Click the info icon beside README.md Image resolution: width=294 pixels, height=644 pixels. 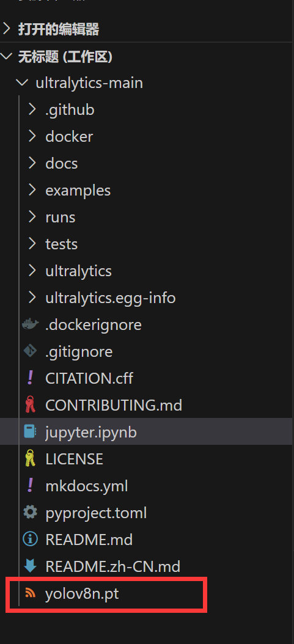click(31, 539)
